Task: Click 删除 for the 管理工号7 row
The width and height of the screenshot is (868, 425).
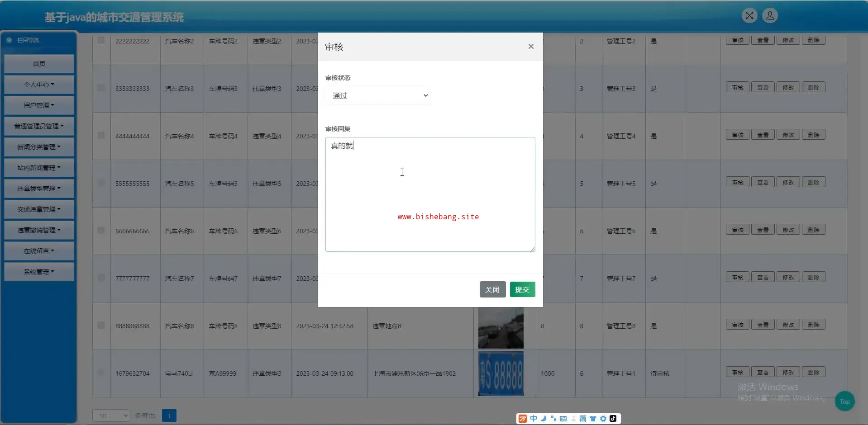Action: (x=814, y=277)
